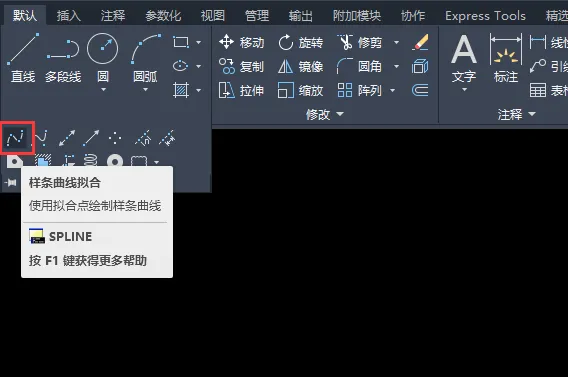Select the 圆 (Circle) tool
The image size is (568, 377).
pyautogui.click(x=103, y=55)
